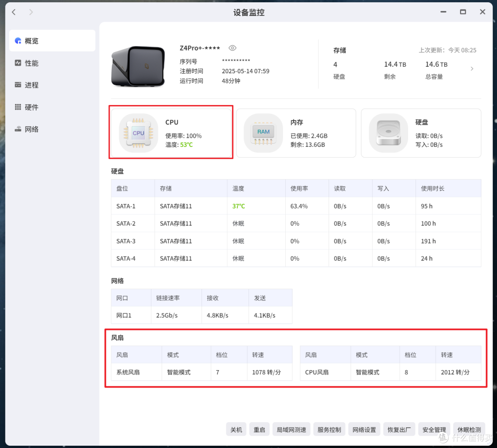Click the 1078 转/分 fan speed value
The height and width of the screenshot is (448, 497).
[x=266, y=372]
